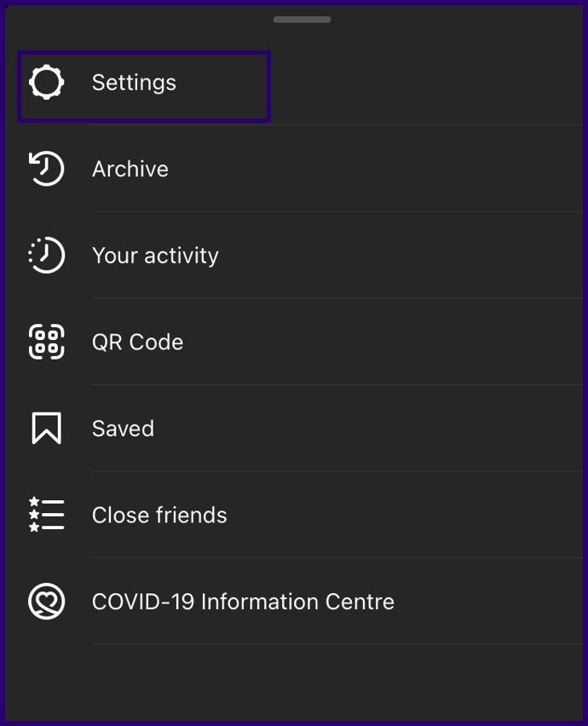This screenshot has width=588, height=726.
Task: Click the word "Code" in QR Code
Action: (156, 343)
